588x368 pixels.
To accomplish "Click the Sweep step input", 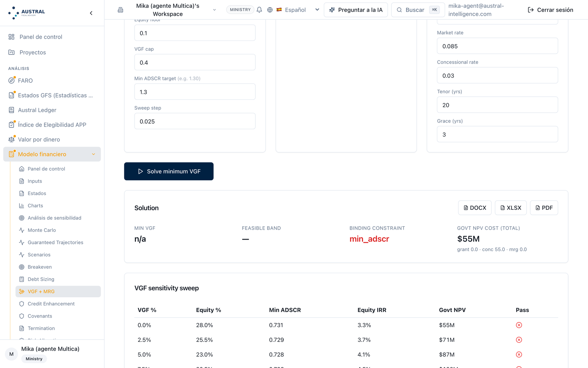I will [195, 121].
